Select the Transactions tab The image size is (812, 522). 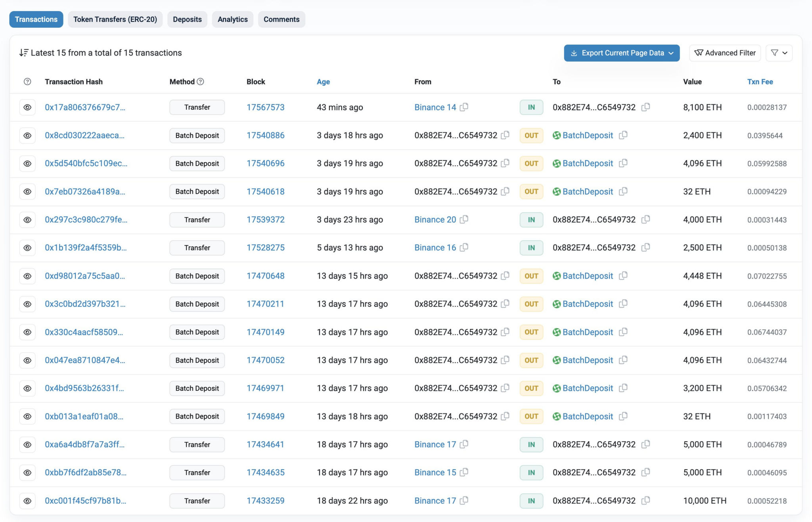click(x=36, y=19)
